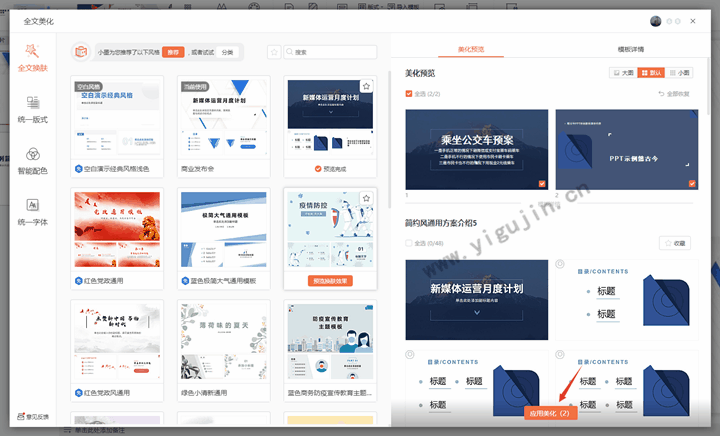The image size is (720, 436).
Task: Click the 收藏 favorite button
Action: [675, 243]
